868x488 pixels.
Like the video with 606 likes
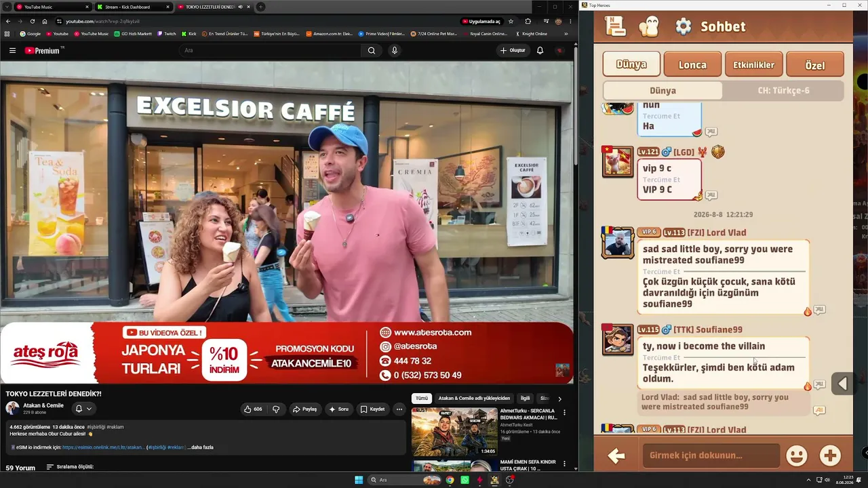tap(252, 409)
